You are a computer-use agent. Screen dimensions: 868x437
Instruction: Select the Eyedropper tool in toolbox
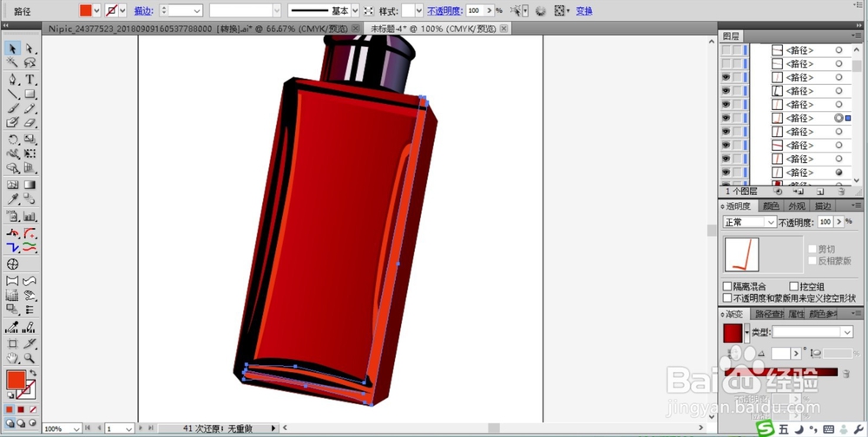[13, 199]
